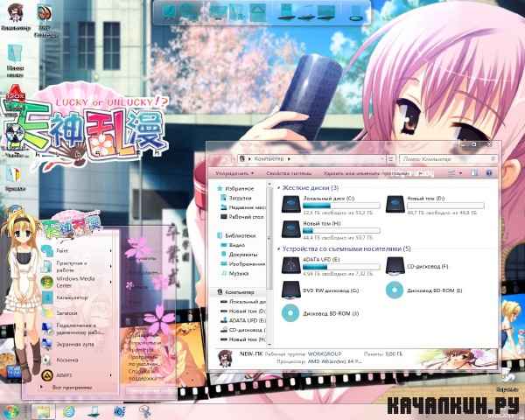Open the view options dropdown arrow

[461, 173]
